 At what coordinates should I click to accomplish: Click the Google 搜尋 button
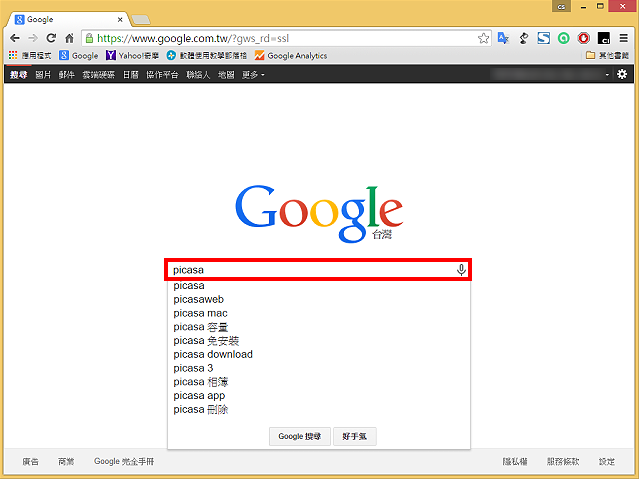coord(300,436)
